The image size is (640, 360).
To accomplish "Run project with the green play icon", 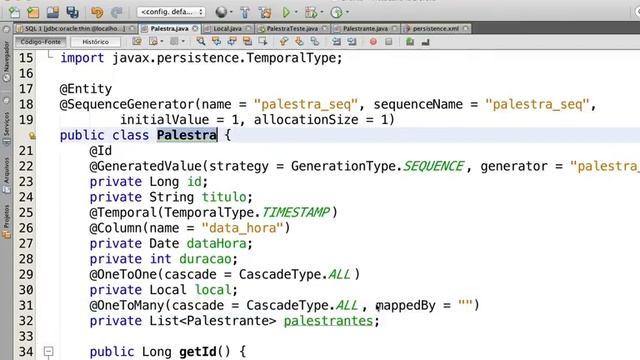I will (x=286, y=12).
